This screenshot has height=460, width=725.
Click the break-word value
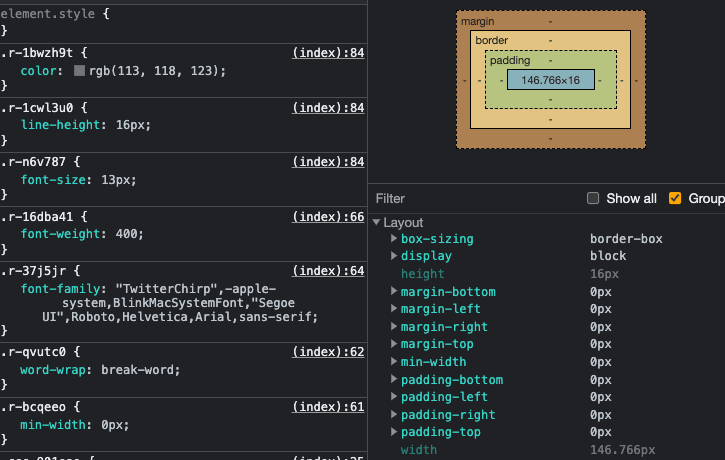click(x=137, y=370)
